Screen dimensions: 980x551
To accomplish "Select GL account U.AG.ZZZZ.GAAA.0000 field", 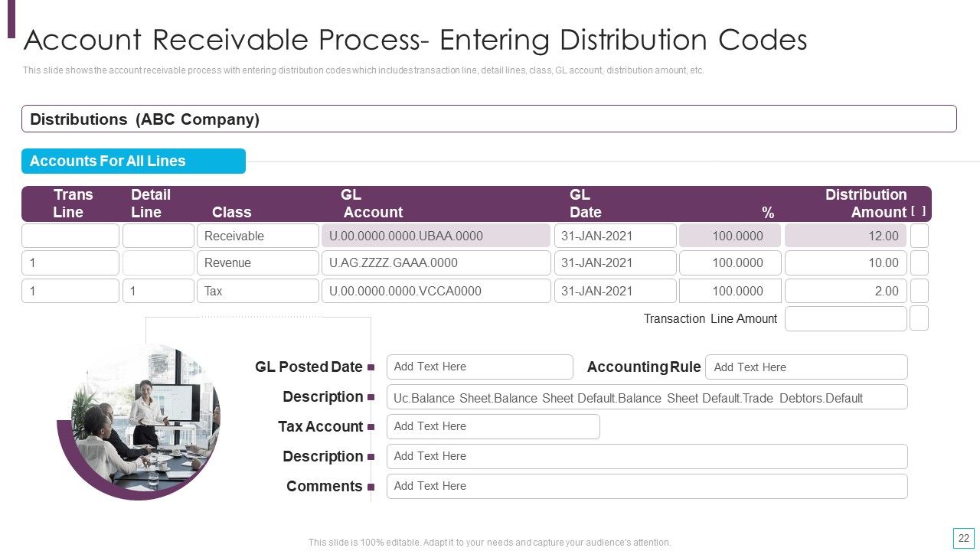I will [436, 262].
